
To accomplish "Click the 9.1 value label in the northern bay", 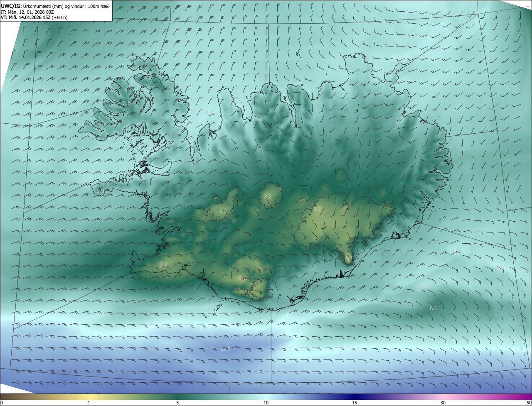I will click(209, 113).
